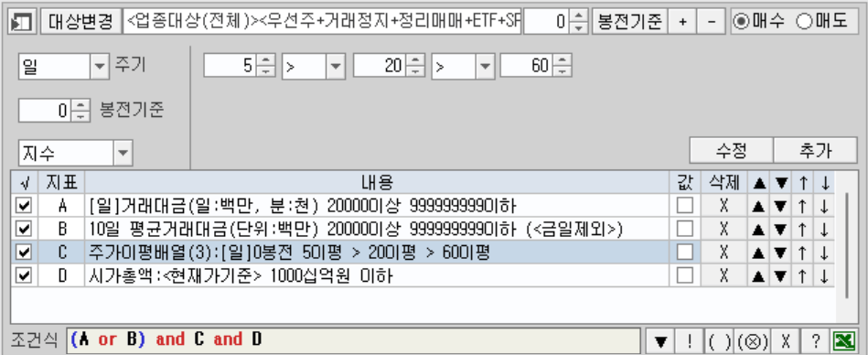
Task: Click the parentheses ( ) button
Action: (x=719, y=340)
